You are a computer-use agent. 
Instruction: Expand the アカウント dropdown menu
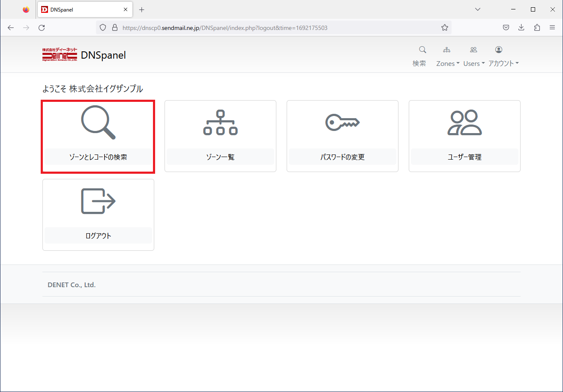(503, 63)
